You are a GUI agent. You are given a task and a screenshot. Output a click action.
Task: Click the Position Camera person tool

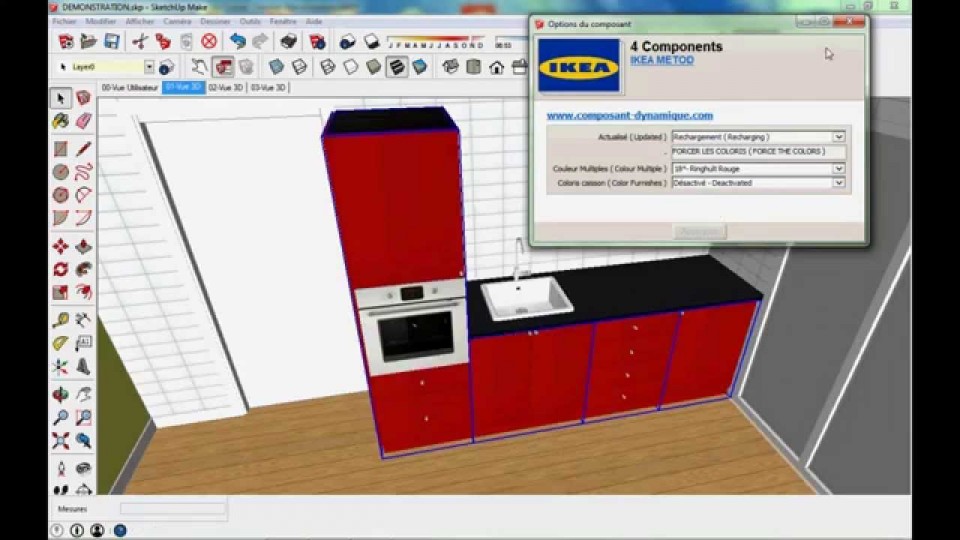60,468
